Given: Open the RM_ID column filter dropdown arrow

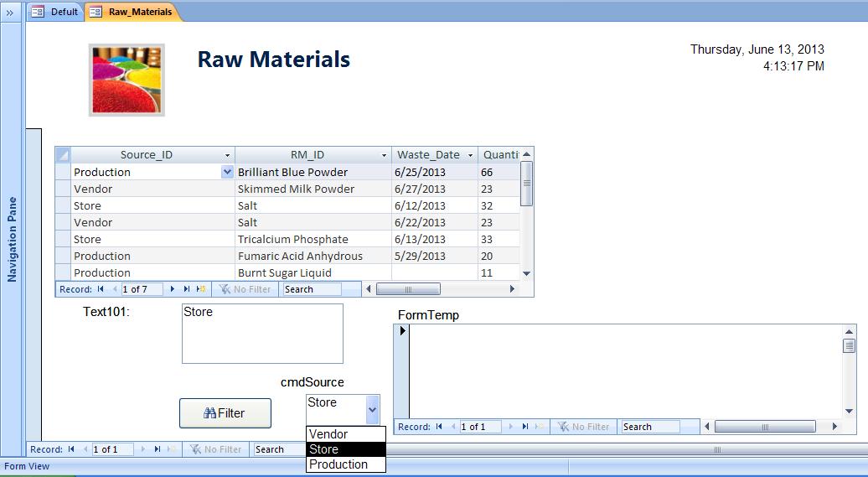Looking at the screenshot, I should click(384, 155).
